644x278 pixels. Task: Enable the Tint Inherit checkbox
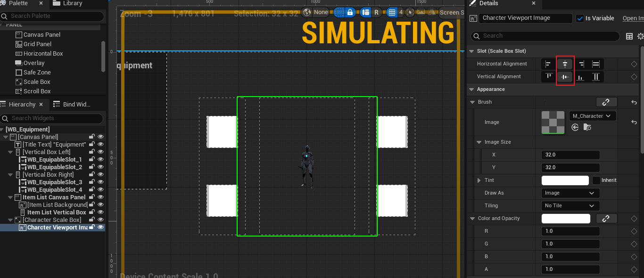[596, 180]
